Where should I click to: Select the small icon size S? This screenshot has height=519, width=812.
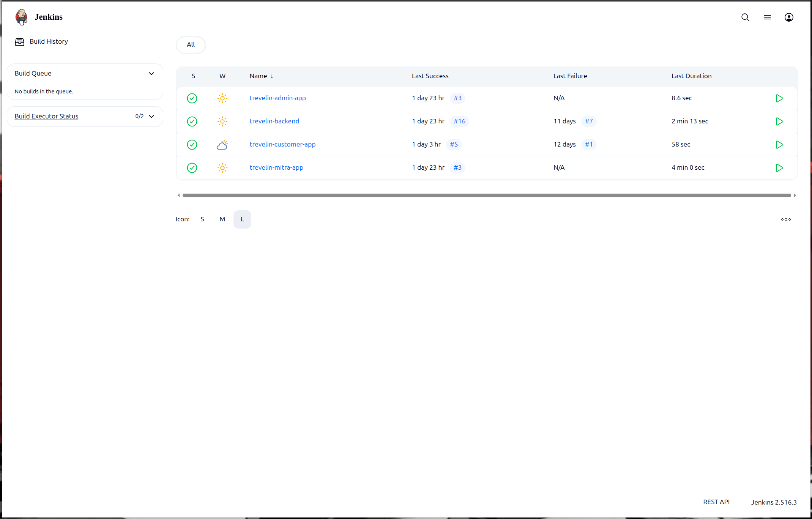point(202,219)
